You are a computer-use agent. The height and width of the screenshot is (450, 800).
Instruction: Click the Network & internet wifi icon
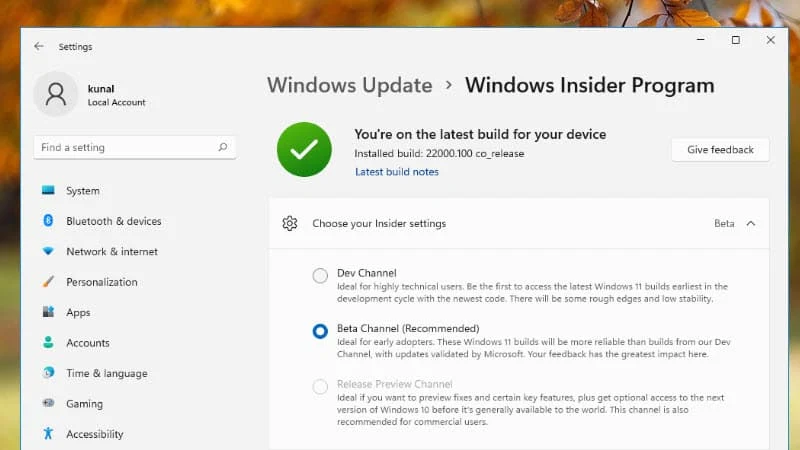(x=48, y=251)
